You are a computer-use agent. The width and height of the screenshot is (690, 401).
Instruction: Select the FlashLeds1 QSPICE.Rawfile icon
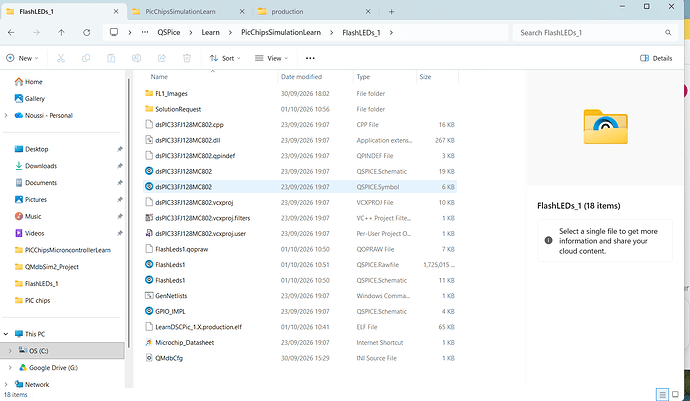149,265
